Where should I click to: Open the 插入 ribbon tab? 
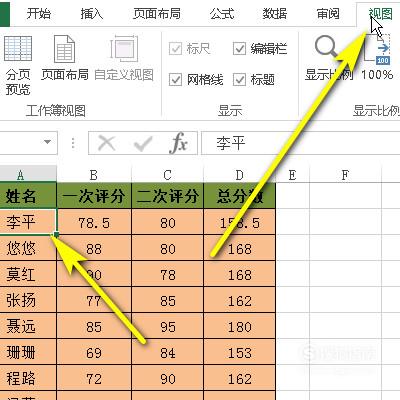coord(92,14)
